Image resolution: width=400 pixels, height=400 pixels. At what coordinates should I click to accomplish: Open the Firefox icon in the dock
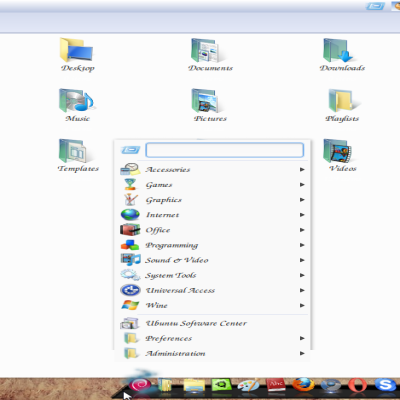point(303,384)
